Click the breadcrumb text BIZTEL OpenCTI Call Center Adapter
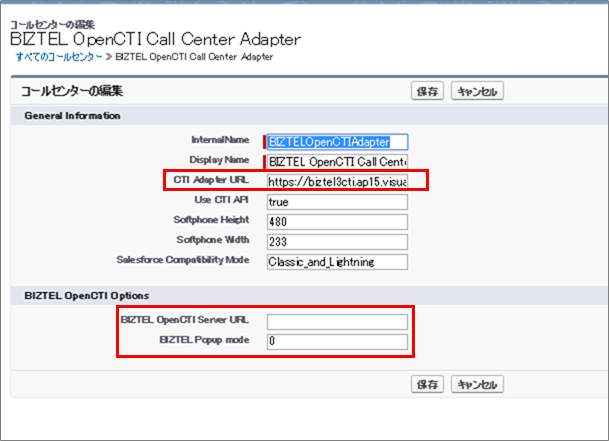 click(194, 57)
